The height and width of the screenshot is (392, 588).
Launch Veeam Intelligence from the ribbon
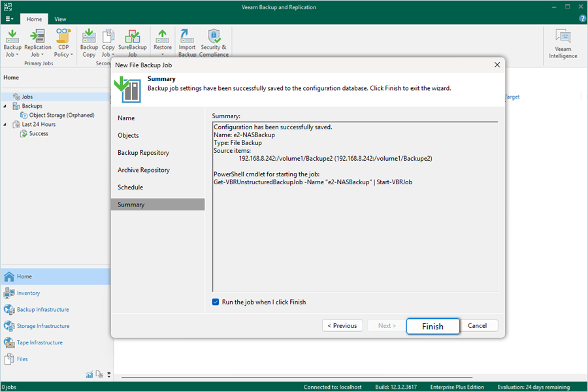[563, 44]
